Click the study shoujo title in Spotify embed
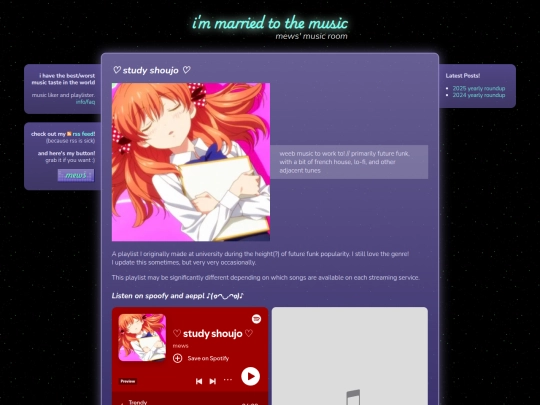This screenshot has width=540, height=405. pyautogui.click(x=213, y=333)
